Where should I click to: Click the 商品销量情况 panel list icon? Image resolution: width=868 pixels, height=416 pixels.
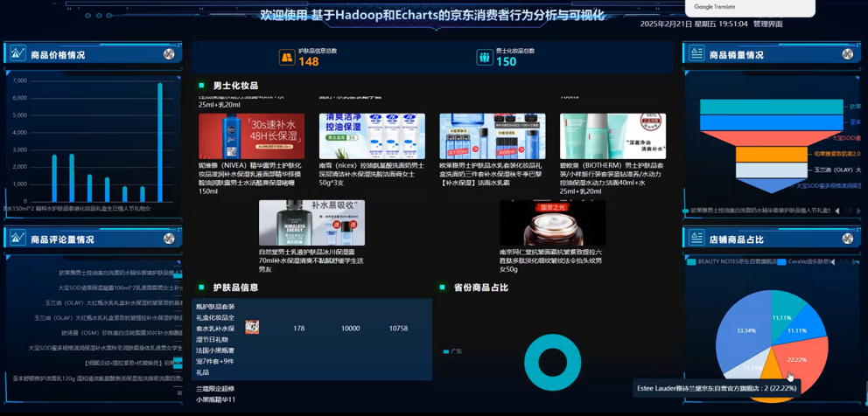pos(696,53)
